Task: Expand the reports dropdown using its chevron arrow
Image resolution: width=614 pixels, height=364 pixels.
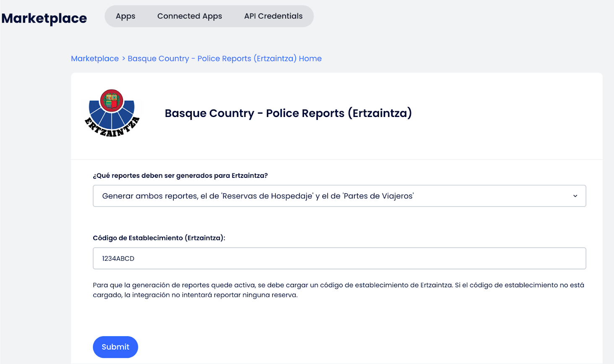Action: point(575,196)
